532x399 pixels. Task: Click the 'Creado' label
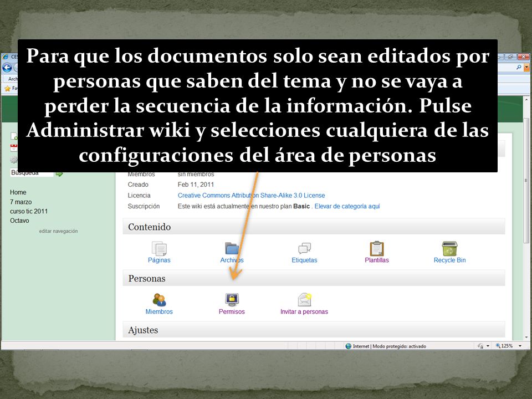coord(138,185)
